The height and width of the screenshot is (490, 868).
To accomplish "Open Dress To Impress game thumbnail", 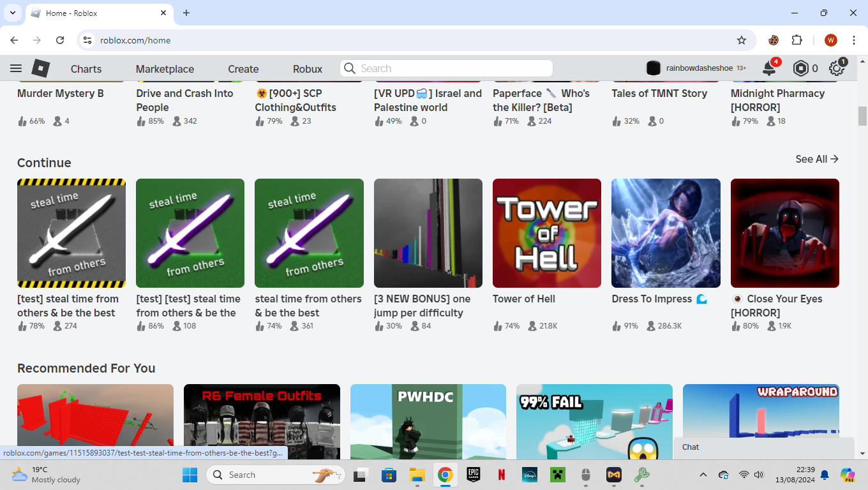I will pyautogui.click(x=666, y=233).
